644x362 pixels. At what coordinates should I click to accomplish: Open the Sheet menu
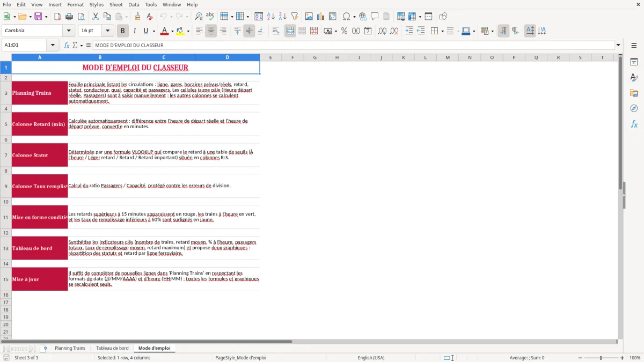click(x=116, y=4)
